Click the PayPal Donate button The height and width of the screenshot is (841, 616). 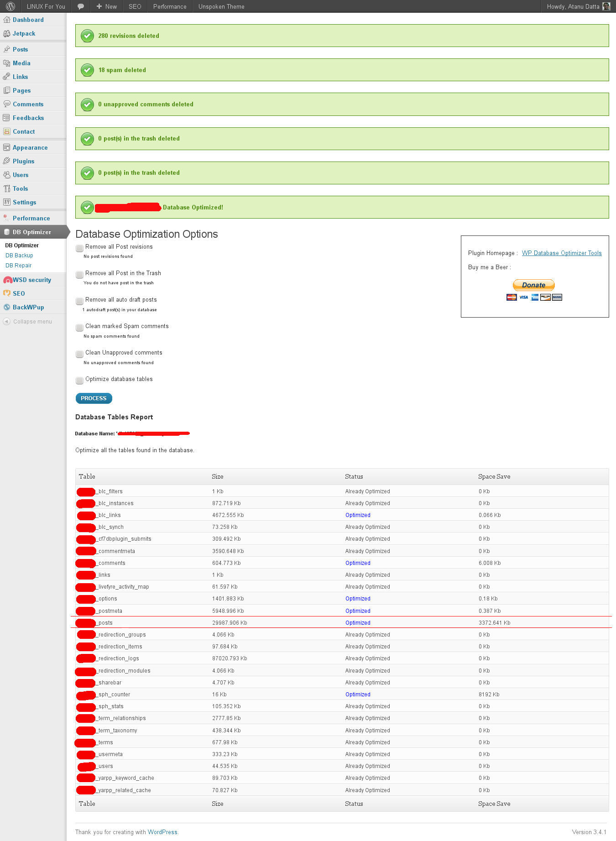pyautogui.click(x=534, y=285)
